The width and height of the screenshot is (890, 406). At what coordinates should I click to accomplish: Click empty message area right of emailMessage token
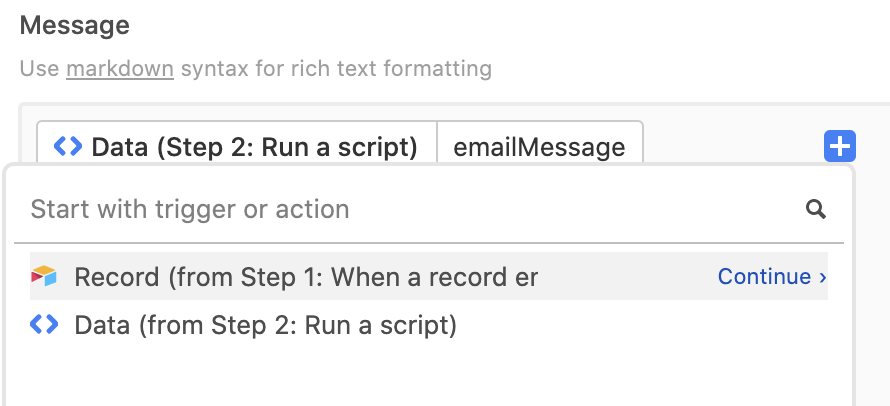(732, 145)
